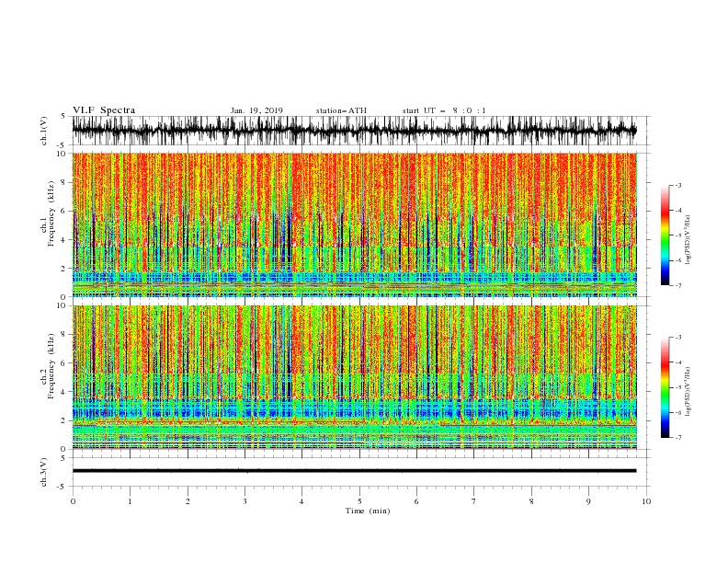This screenshot has width=728, height=563.
Task: Click the 'start UT = 8 :0 :1' label
Action: [x=444, y=110]
